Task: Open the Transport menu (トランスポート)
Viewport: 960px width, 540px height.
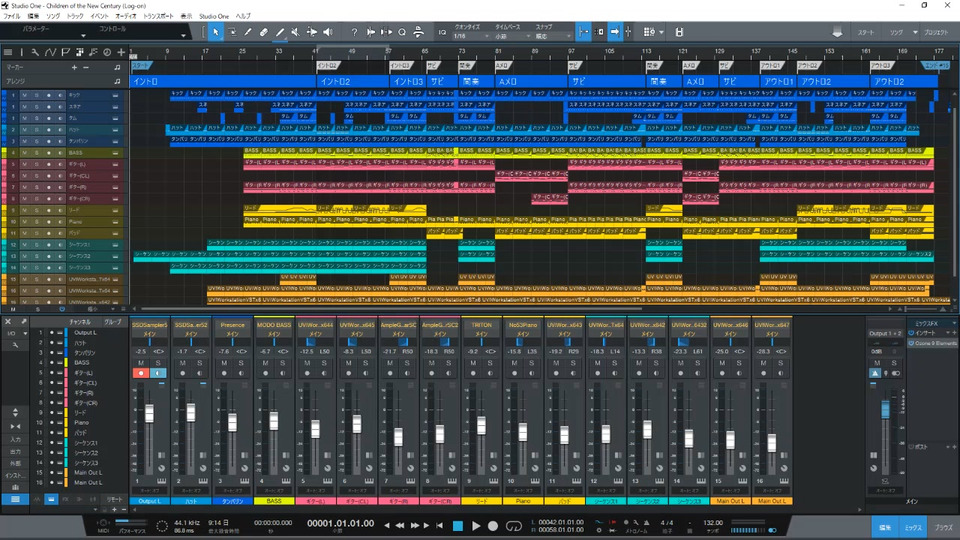Action: [x=158, y=17]
